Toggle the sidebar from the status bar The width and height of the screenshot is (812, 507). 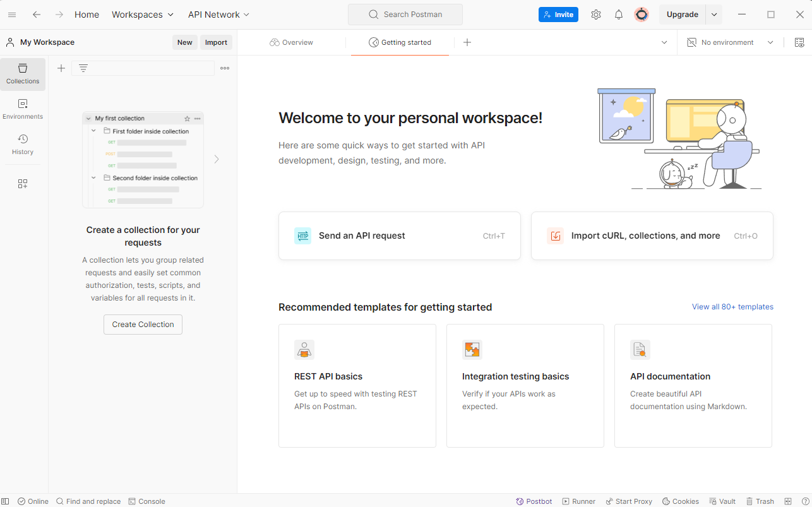click(6, 501)
